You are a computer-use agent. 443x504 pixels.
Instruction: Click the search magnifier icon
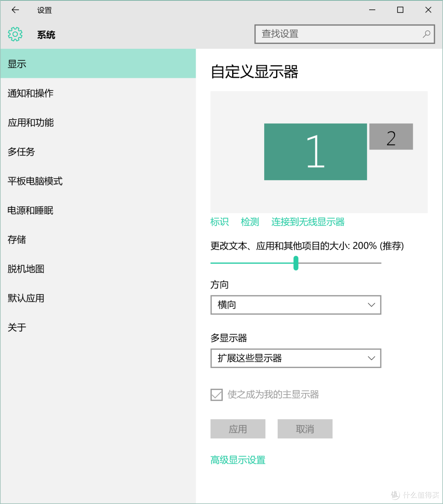427,34
